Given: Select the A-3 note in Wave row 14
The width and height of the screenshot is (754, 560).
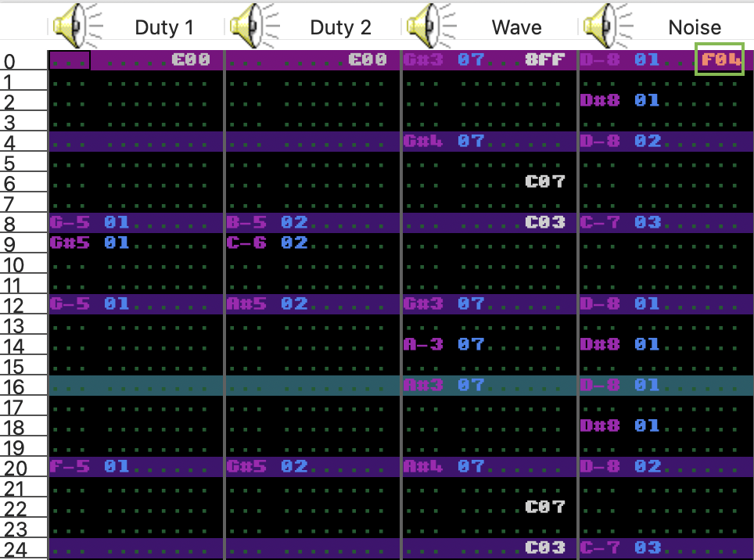Looking at the screenshot, I should [x=423, y=344].
